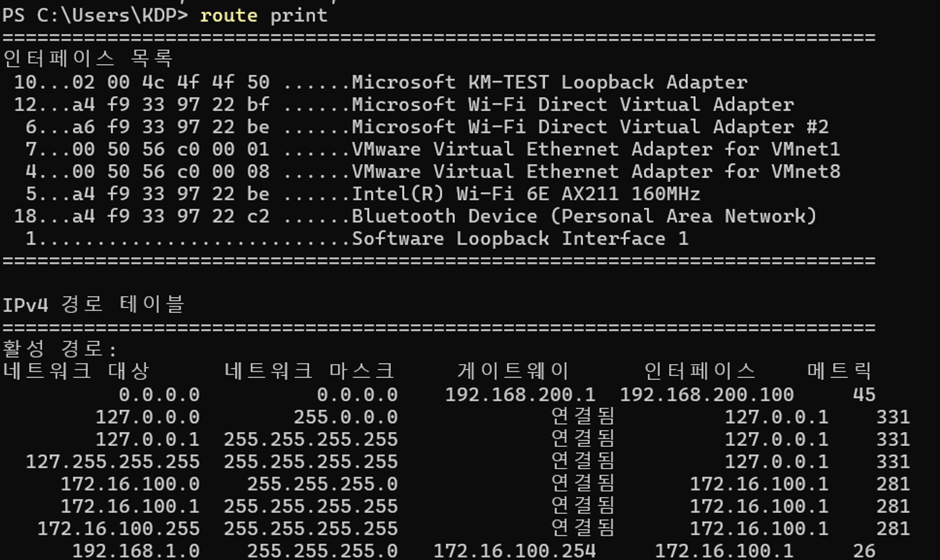
Task: Click the gateway address 192.168.200.1
Action: tap(520, 395)
